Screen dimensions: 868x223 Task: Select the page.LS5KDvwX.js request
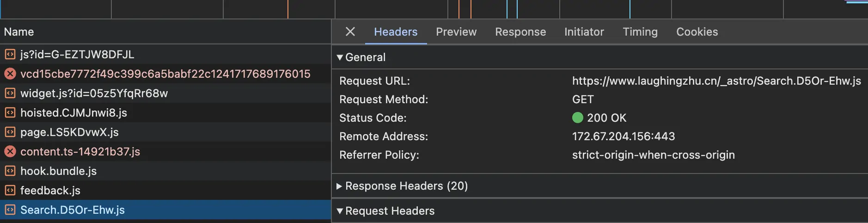[165, 132]
